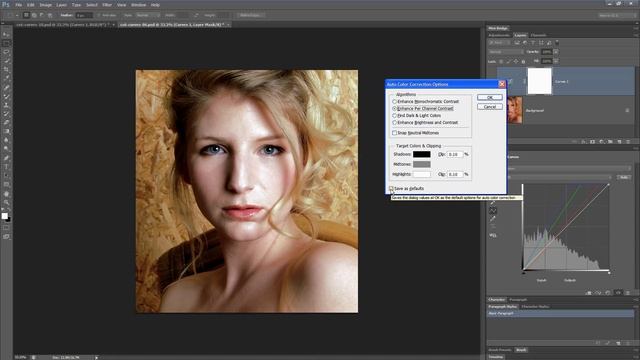640x360 pixels.
Task: Choose Find Dark & Light Colors
Action: tap(416, 116)
